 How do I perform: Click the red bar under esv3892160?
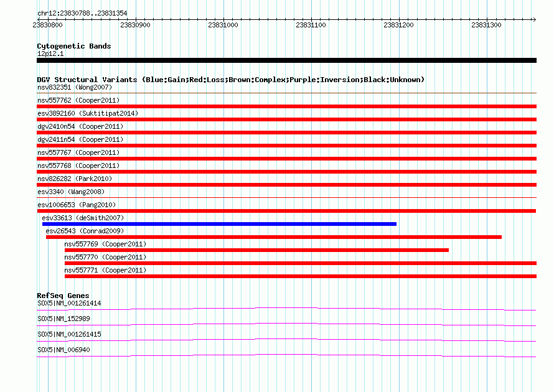coord(286,119)
